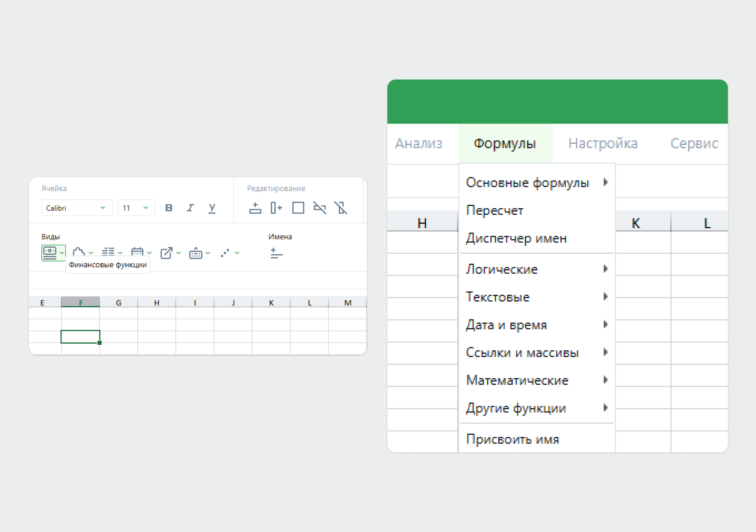Click the Financial functions banknote icon
Image resolution: width=756 pixels, height=532 pixels.
50,253
